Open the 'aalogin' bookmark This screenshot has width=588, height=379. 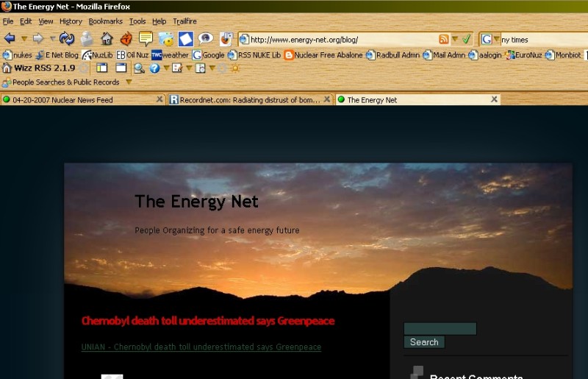pos(485,55)
